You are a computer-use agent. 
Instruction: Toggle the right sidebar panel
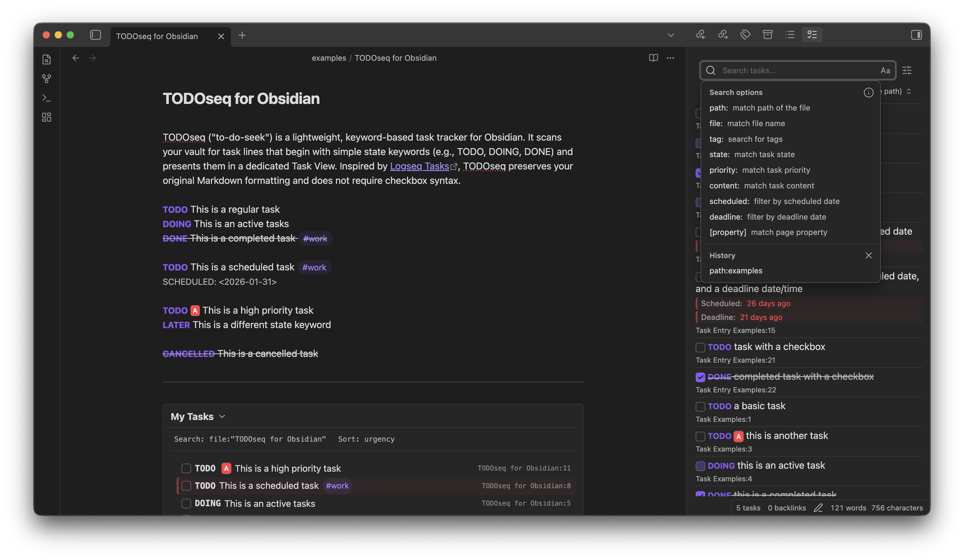click(916, 35)
